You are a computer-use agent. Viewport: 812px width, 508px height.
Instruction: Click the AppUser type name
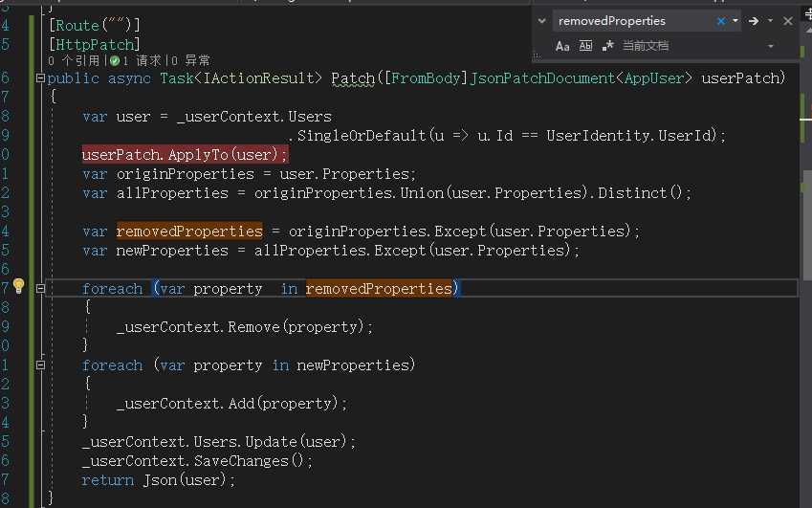[653, 78]
